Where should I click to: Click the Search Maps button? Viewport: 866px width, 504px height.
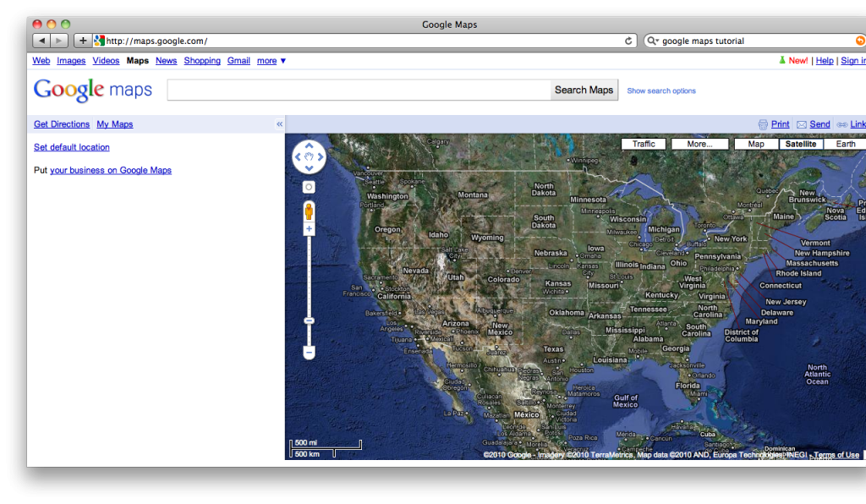tap(584, 90)
